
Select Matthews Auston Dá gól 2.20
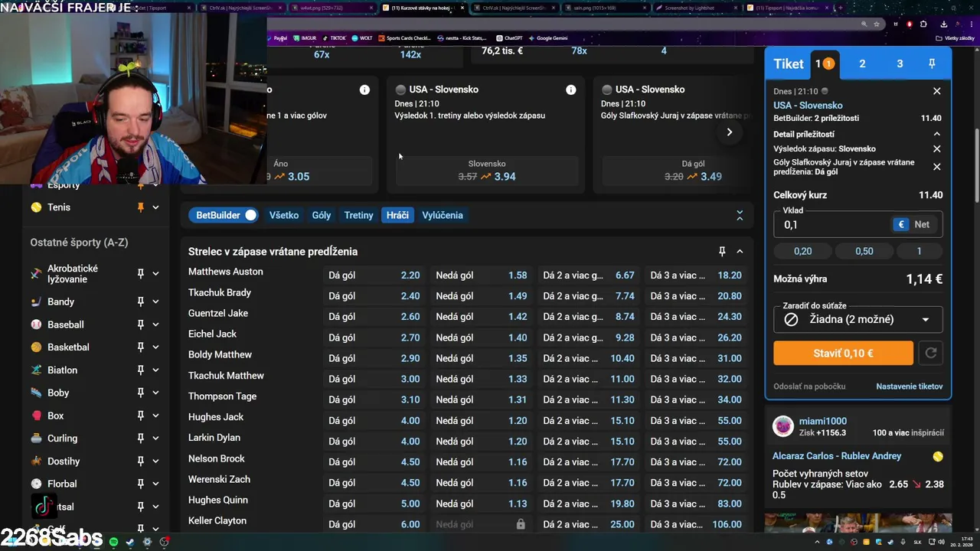tap(374, 275)
